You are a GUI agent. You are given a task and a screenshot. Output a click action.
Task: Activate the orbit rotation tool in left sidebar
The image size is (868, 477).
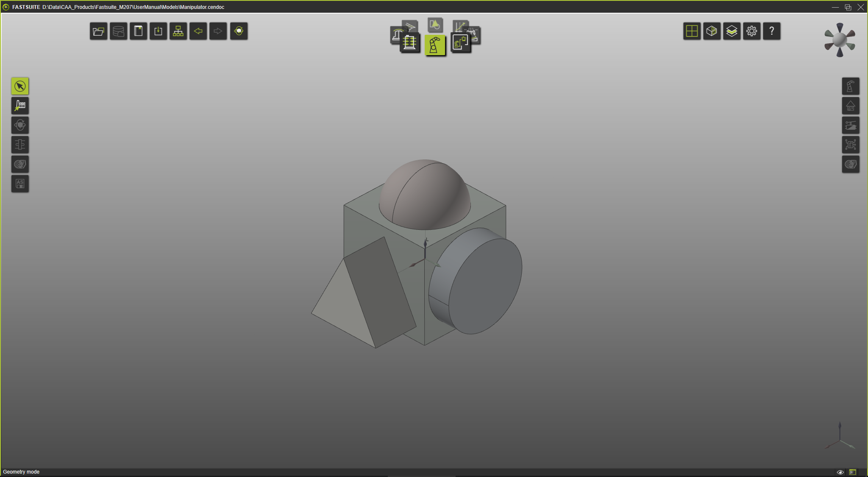click(x=20, y=125)
